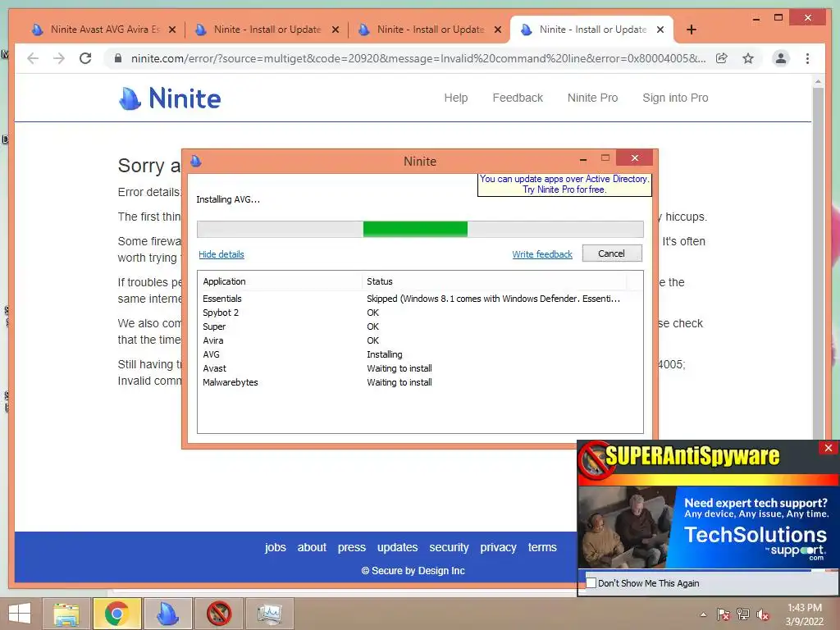840x630 pixels.
Task: Click the browser page vertical scrollbar
Action: click(x=818, y=262)
